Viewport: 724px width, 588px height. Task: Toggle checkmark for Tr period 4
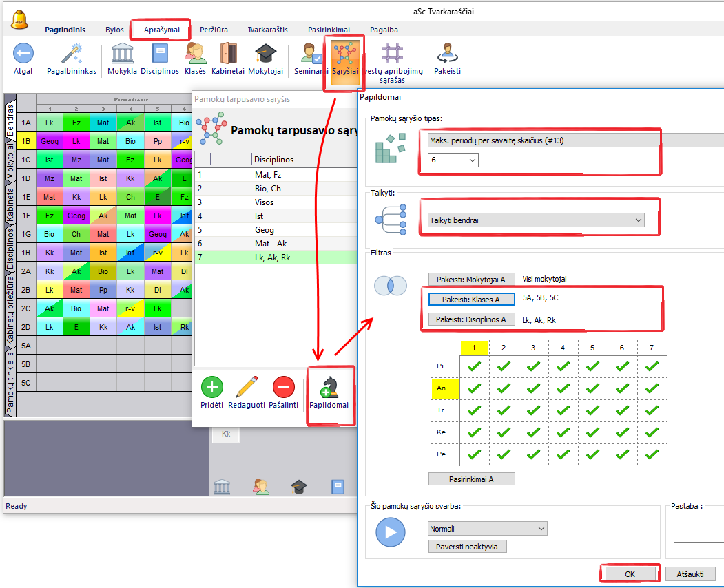pyautogui.click(x=563, y=410)
